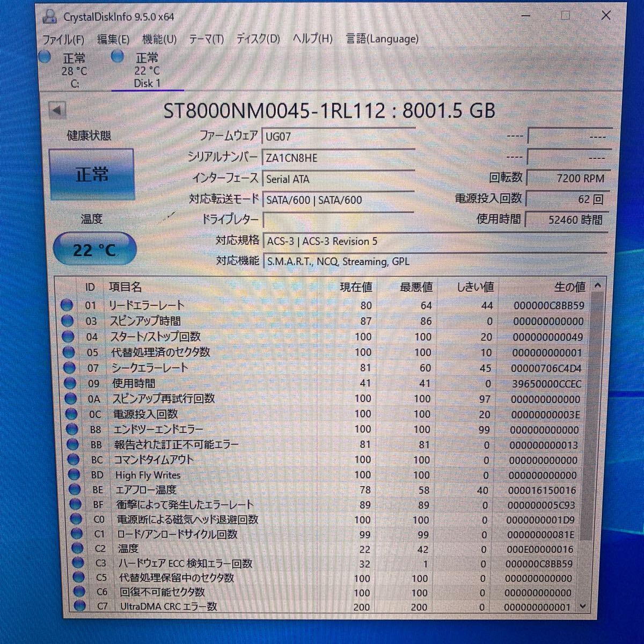This screenshot has height=644, width=644.
Task: Click status icon for 03 スピンアップ時間
Action: [x=68, y=321]
